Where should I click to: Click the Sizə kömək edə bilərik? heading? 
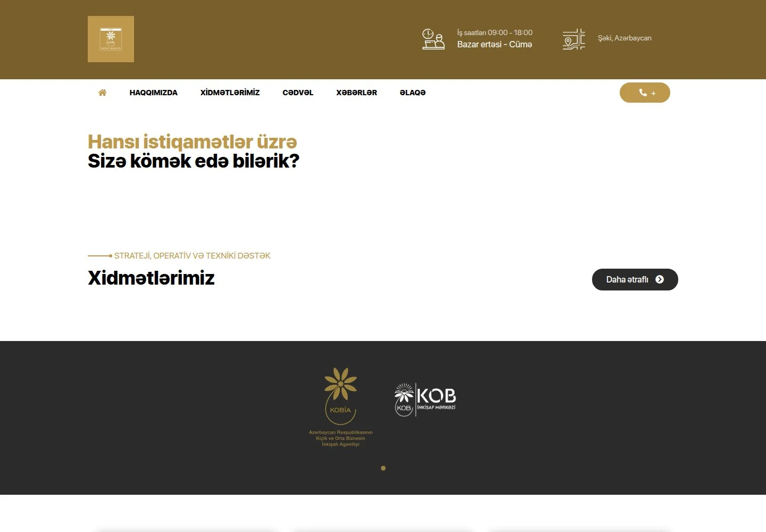coord(194,161)
